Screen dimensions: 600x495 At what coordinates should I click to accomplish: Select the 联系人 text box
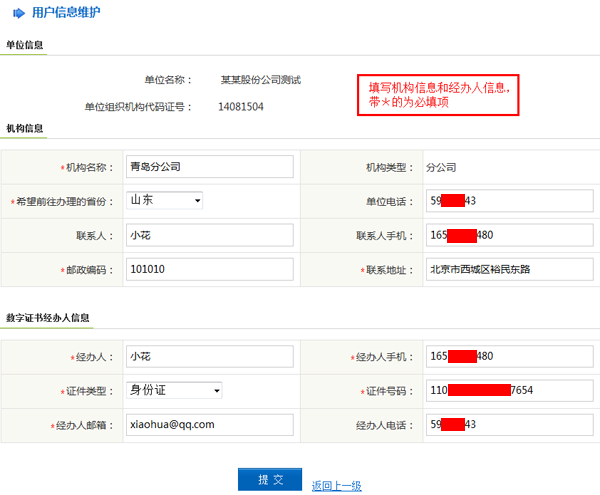(209, 235)
